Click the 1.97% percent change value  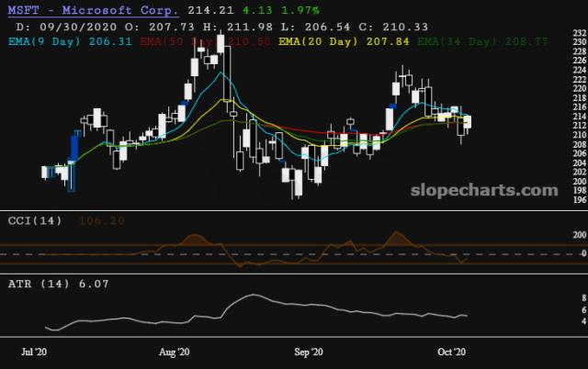300,10
